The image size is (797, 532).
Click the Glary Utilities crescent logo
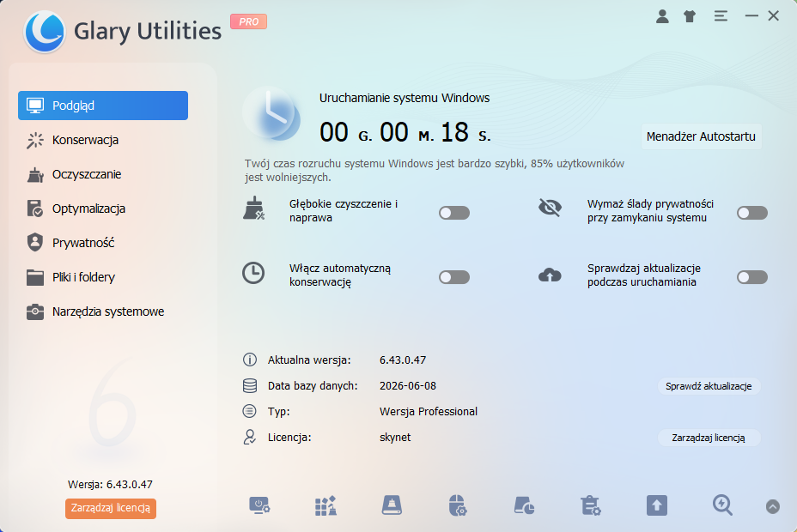45,32
